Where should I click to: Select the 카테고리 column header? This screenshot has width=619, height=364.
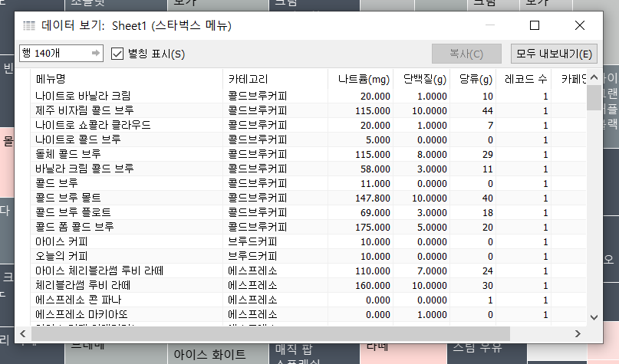[275, 79]
